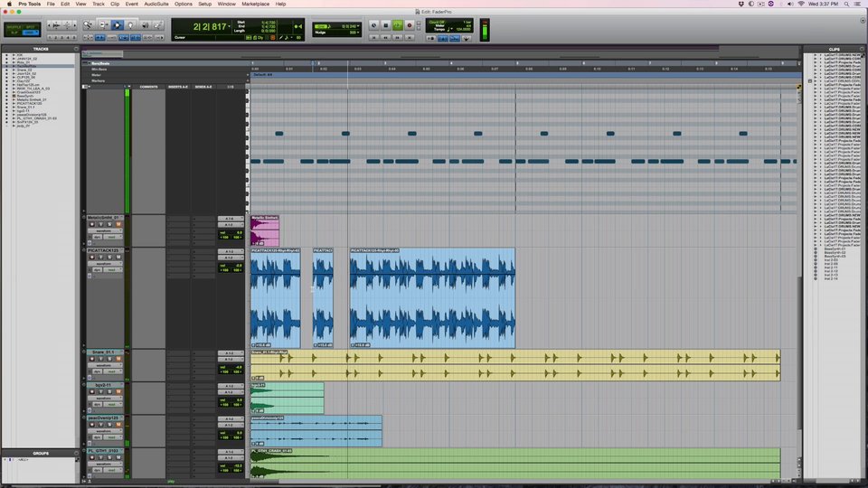This screenshot has width=868, height=488.
Task: Record-enable the bgv2-11 track
Action: [x=92, y=391]
